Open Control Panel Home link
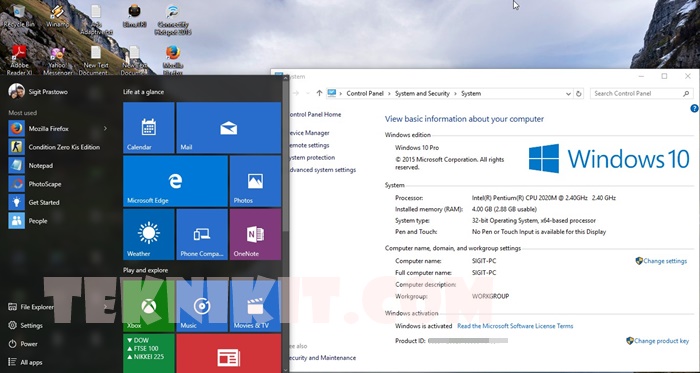The height and width of the screenshot is (373, 700). (315, 115)
